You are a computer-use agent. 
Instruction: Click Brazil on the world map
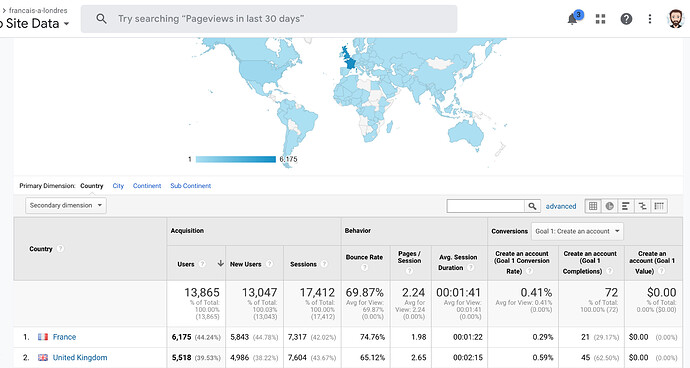click(x=304, y=120)
